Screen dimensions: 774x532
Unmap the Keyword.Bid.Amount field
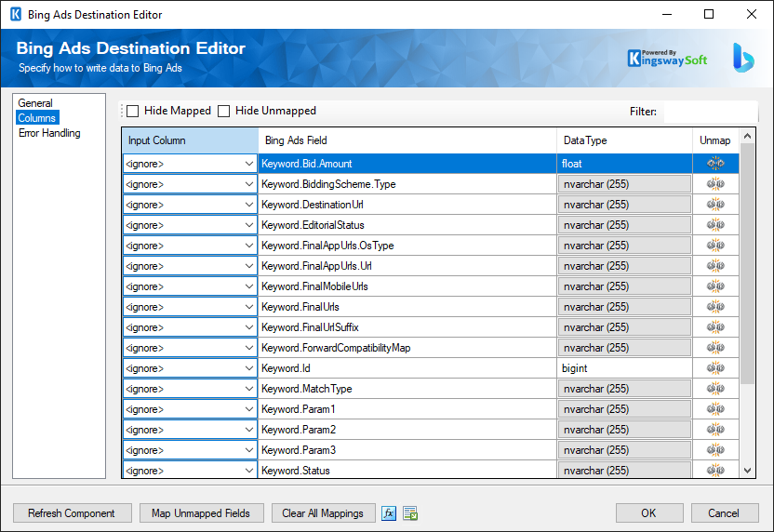tap(715, 164)
